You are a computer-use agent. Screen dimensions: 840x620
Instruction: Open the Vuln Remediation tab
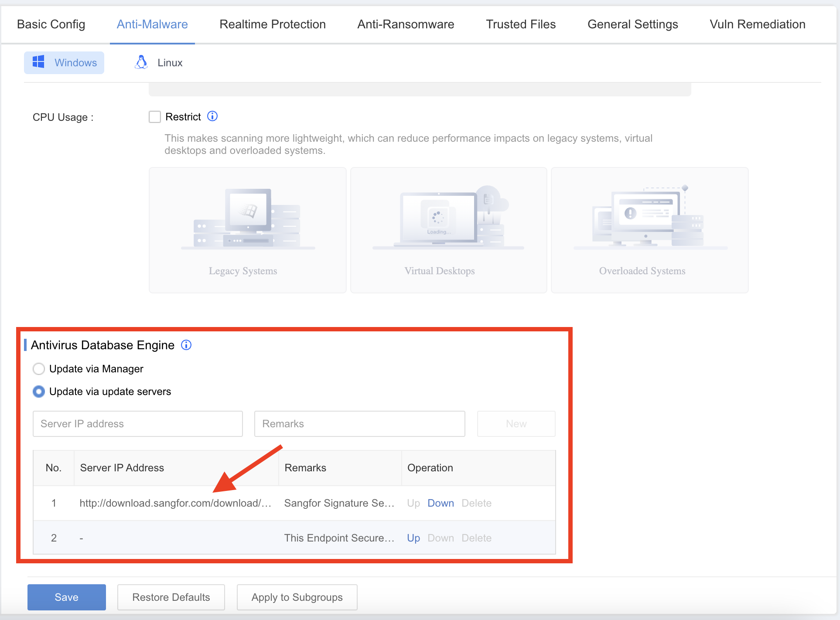758,24
